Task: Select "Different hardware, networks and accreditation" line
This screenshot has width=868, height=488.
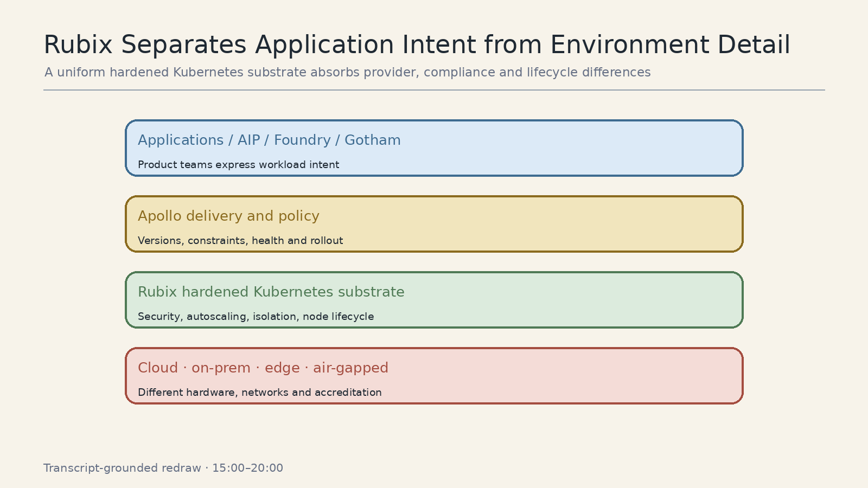Action: point(259,393)
